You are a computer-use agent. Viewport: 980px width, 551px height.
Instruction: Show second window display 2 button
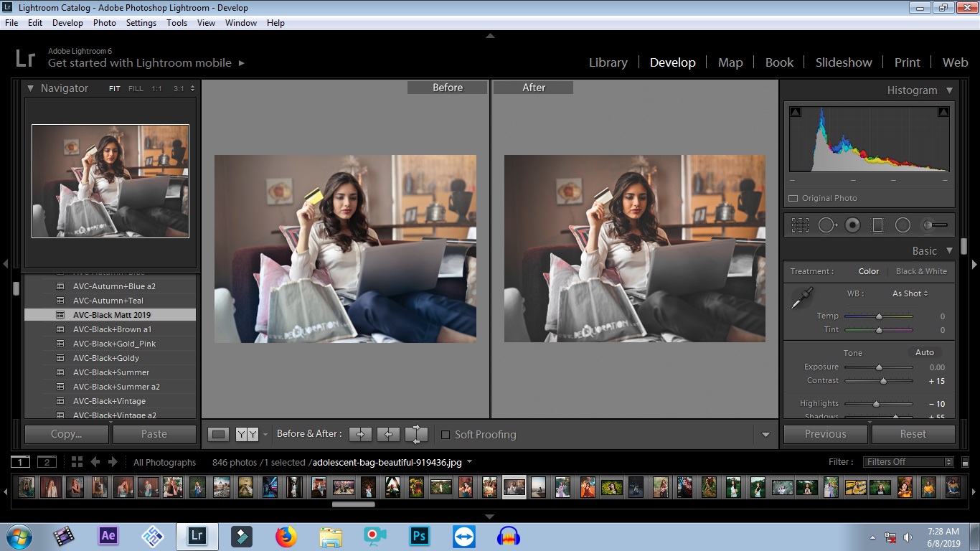(x=47, y=462)
